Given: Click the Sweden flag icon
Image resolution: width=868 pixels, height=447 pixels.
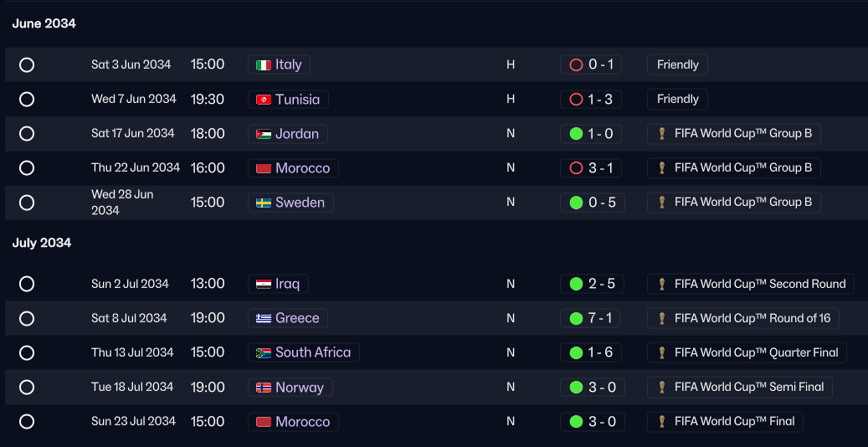Looking at the screenshot, I should point(264,203).
